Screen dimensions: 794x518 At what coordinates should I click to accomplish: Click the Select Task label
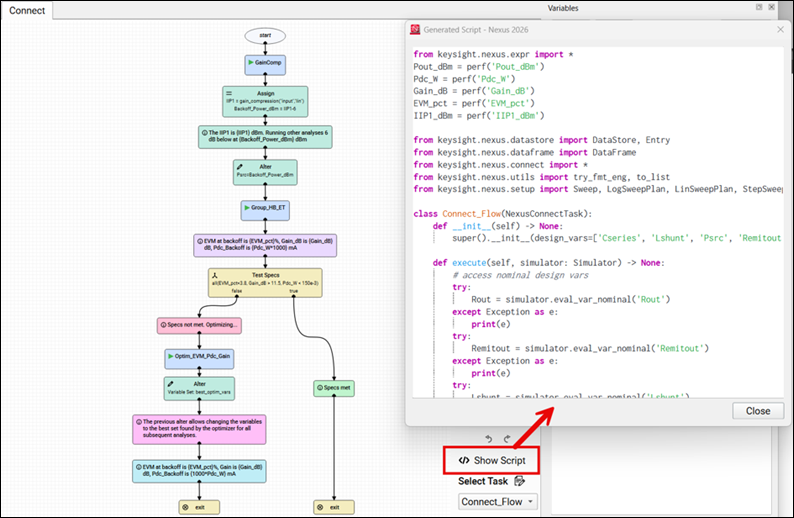point(483,481)
